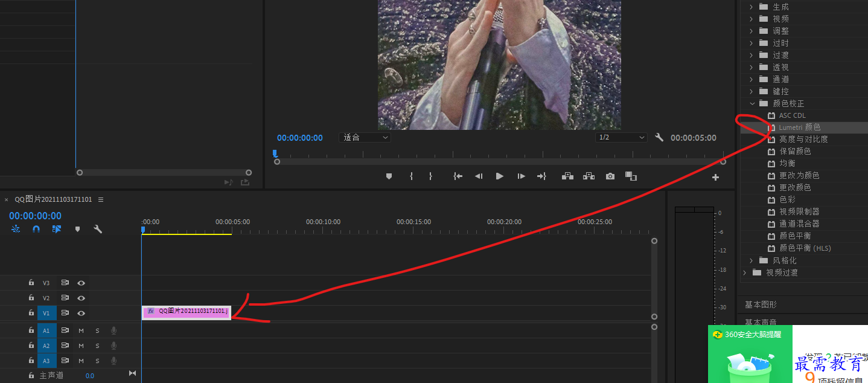Viewport: 868px width, 383px height.
Task: Enable voice-over record on A1
Action: pyautogui.click(x=113, y=330)
